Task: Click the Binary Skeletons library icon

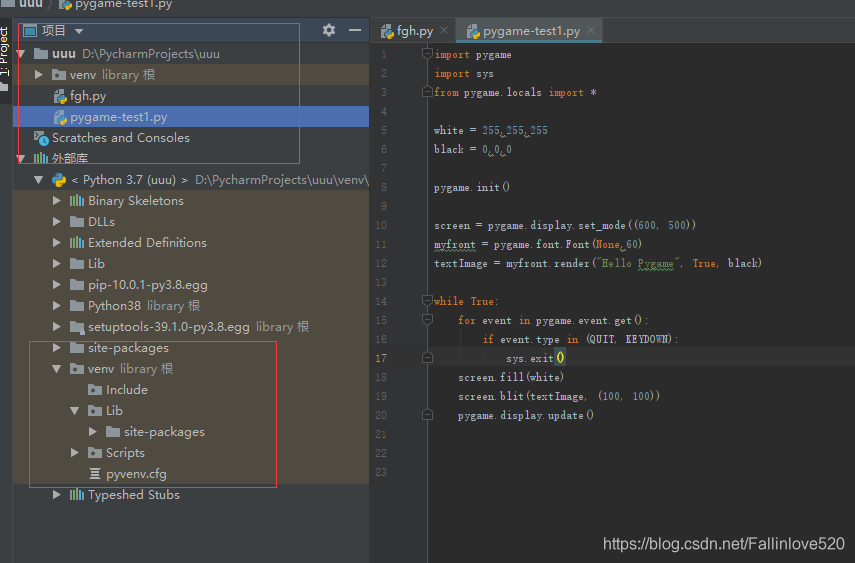Action: (77, 201)
